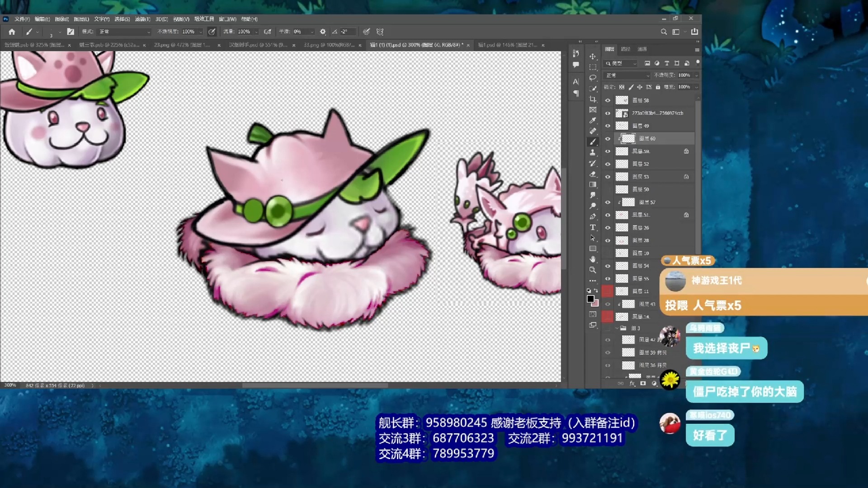Swap foreground and background colors
This screenshot has width=868, height=488.
596,291
